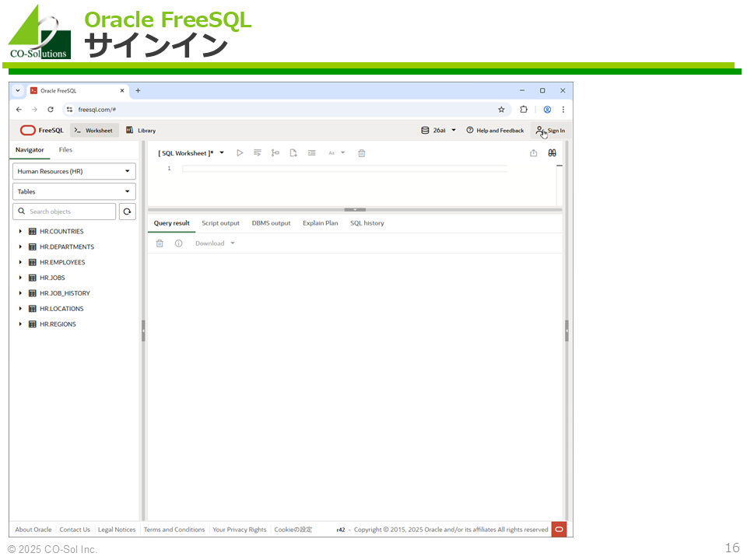The image size is (747, 560).
Task: Open the Human Resources (HR) schema dropdown
Action: pyautogui.click(x=74, y=171)
